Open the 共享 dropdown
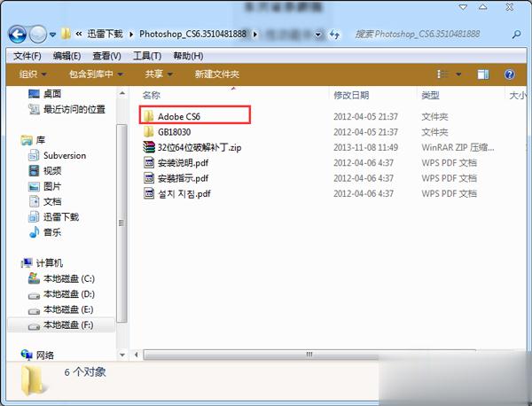 [159, 74]
